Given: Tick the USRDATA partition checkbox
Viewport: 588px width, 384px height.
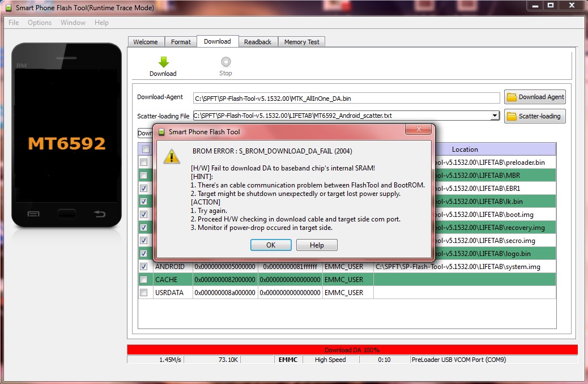Looking at the screenshot, I should click(144, 292).
